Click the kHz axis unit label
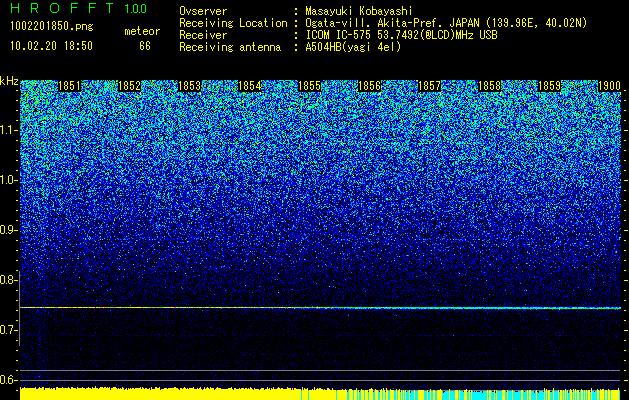This screenshot has width=629, height=400. point(9,81)
